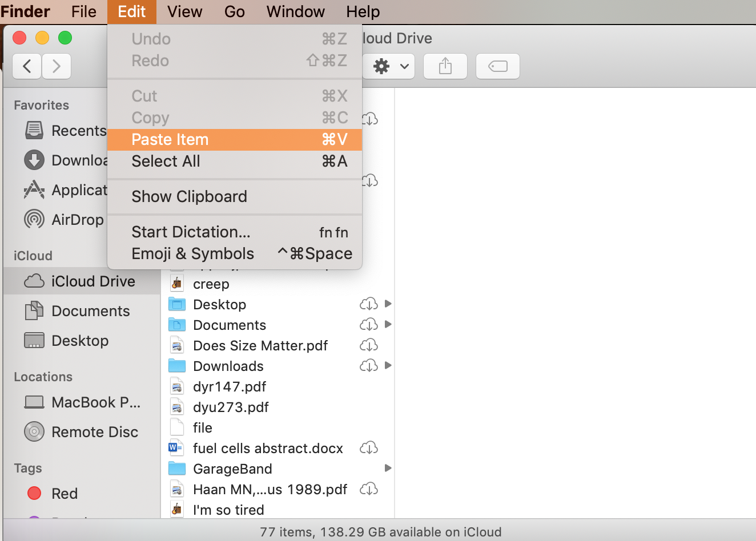
Task: Choose Paste Item from Edit menu
Action: pos(235,140)
